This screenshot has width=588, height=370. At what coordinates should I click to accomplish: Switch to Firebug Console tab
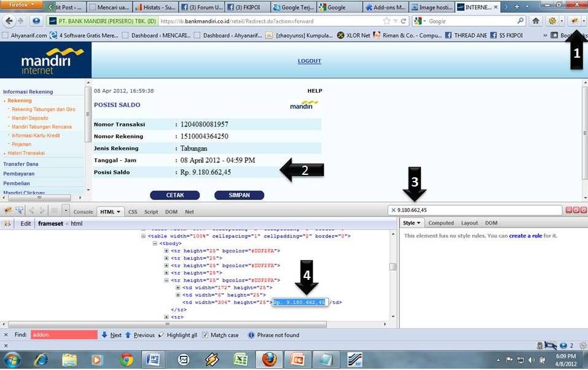[83, 212]
